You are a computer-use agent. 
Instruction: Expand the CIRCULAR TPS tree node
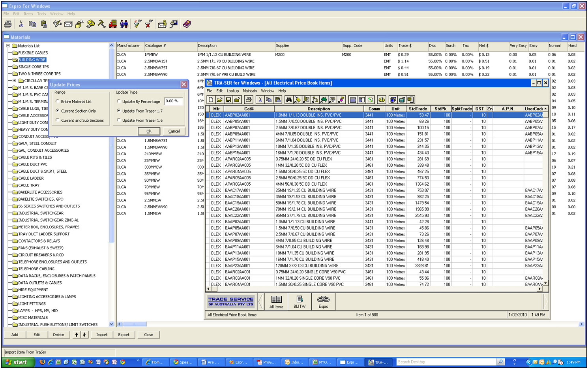[14, 81]
